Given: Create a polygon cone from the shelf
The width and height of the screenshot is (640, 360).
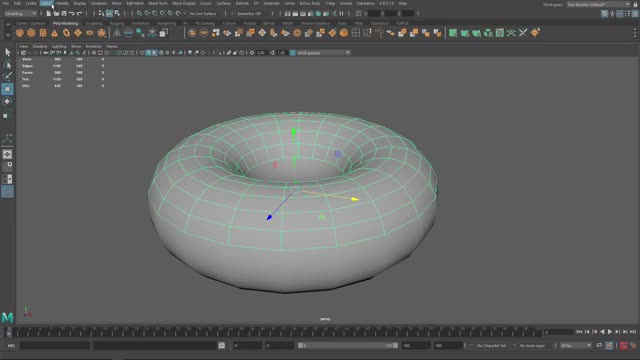Looking at the screenshot, I should point(54,33).
